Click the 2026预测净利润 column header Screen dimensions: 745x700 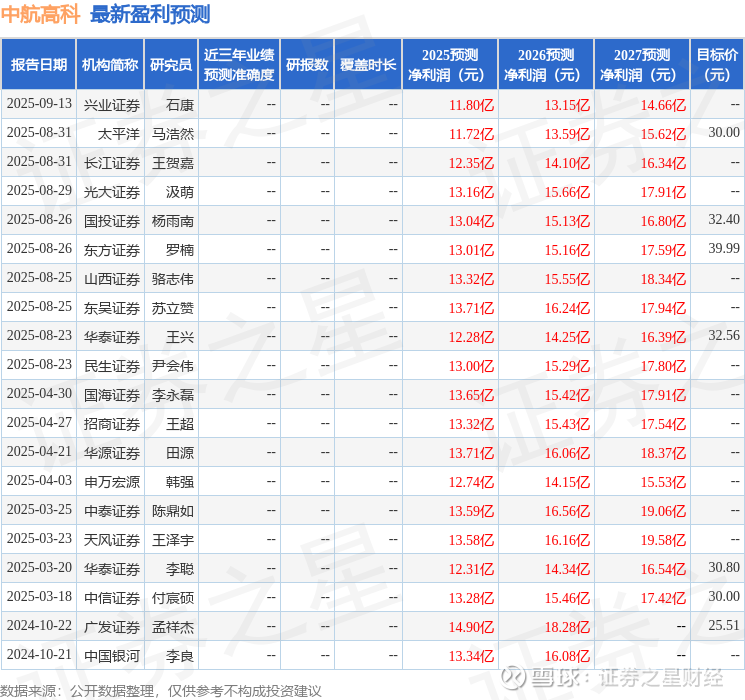click(546, 65)
